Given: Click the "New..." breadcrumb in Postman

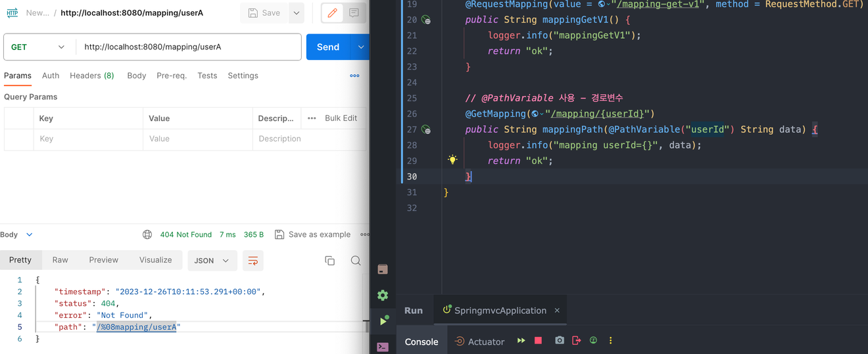Looking at the screenshot, I should click(37, 13).
